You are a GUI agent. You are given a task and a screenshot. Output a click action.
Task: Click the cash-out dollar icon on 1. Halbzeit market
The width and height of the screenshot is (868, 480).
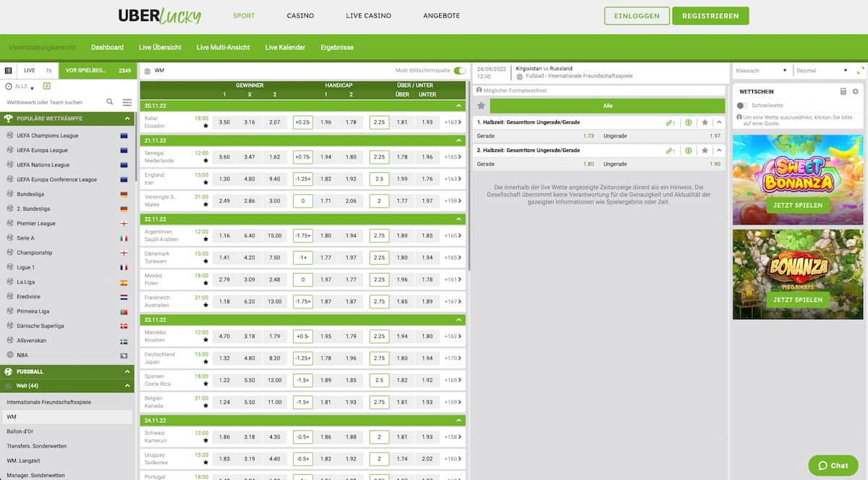pos(689,122)
